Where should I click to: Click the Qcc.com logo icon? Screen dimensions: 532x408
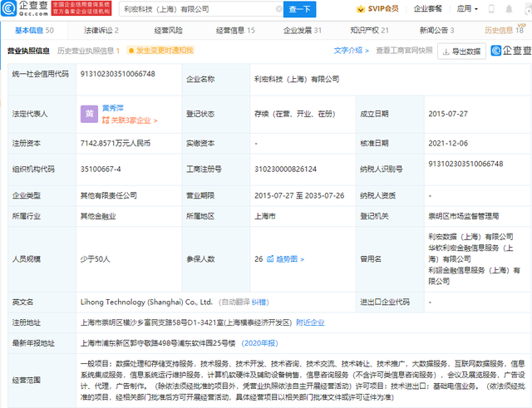point(8,9)
